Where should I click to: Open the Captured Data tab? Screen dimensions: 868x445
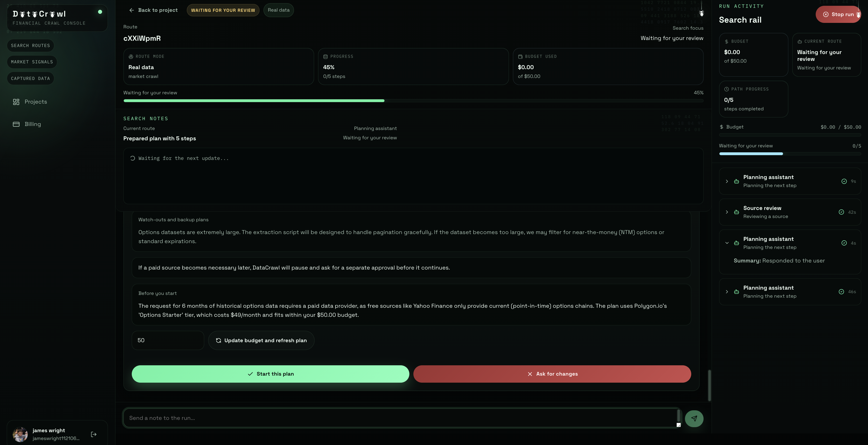pyautogui.click(x=30, y=78)
